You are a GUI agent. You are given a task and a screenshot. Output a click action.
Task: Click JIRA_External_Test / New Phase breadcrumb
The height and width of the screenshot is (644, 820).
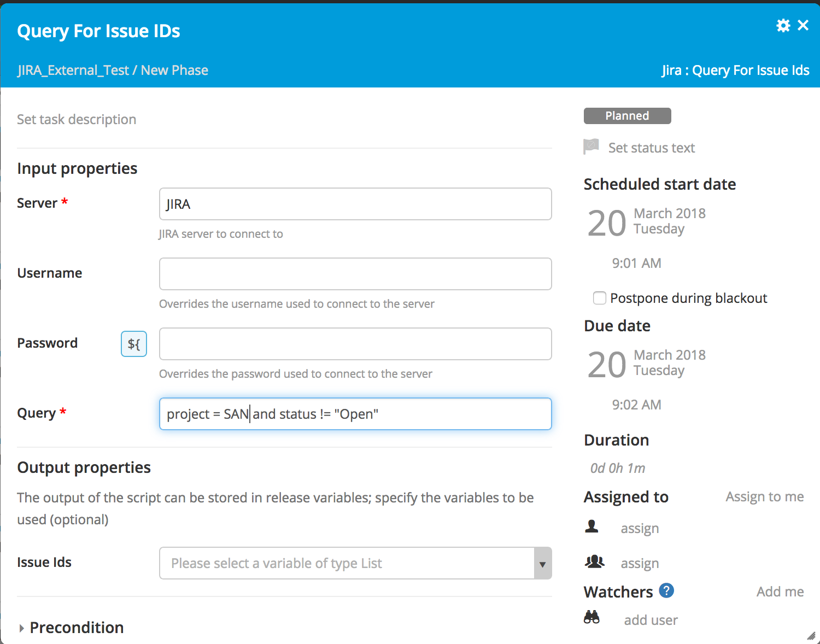pyautogui.click(x=113, y=70)
